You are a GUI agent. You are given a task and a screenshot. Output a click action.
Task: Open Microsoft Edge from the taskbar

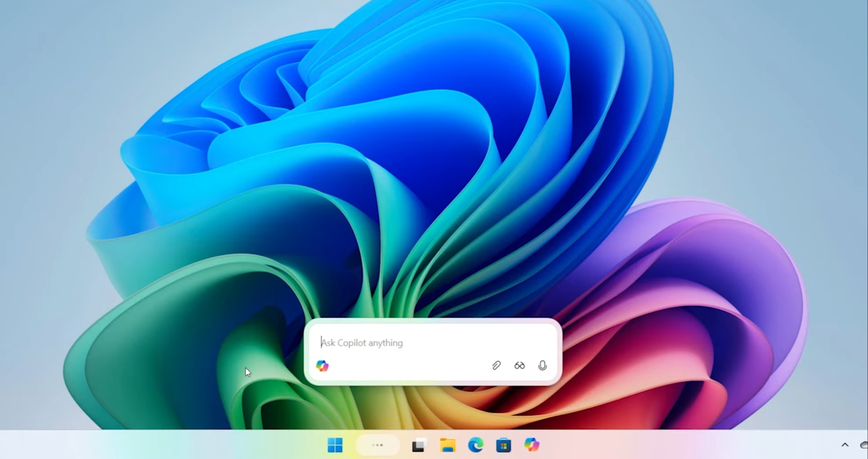[475, 445]
